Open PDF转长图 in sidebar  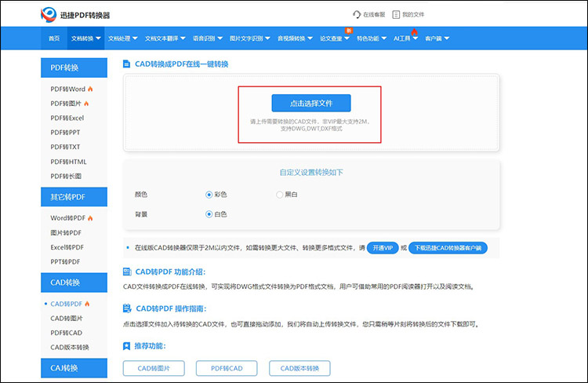pyautogui.click(x=66, y=176)
